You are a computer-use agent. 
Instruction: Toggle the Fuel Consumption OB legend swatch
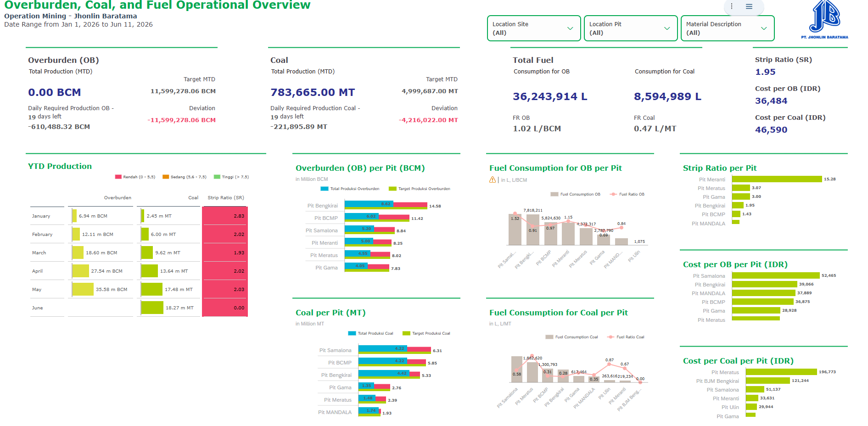[554, 194]
